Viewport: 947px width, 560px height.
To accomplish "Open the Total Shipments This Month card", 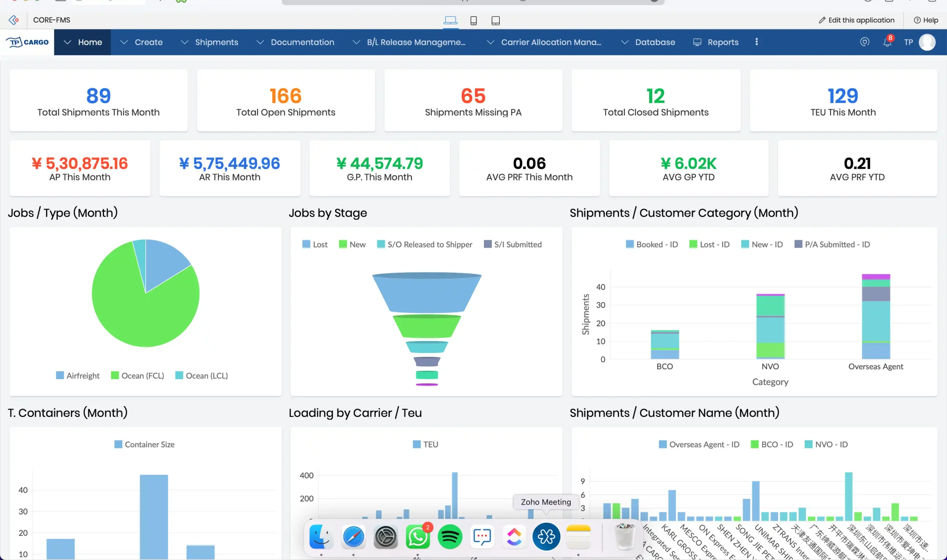I will point(98,101).
